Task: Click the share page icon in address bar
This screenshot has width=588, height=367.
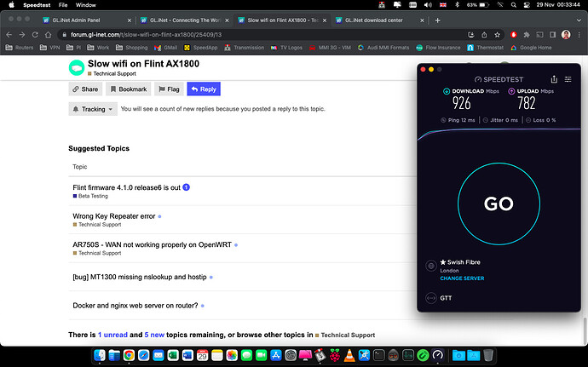Action: click(484, 35)
